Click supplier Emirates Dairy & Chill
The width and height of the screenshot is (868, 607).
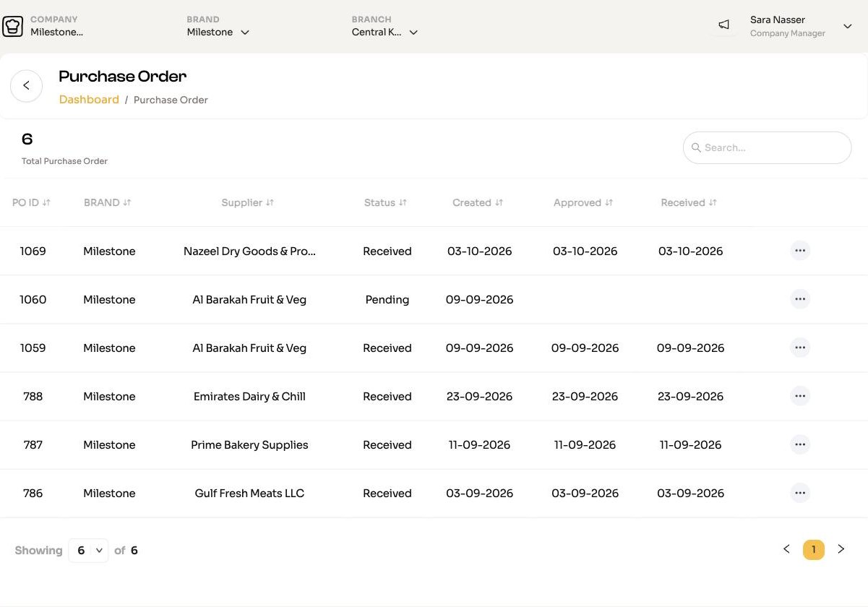[249, 397]
